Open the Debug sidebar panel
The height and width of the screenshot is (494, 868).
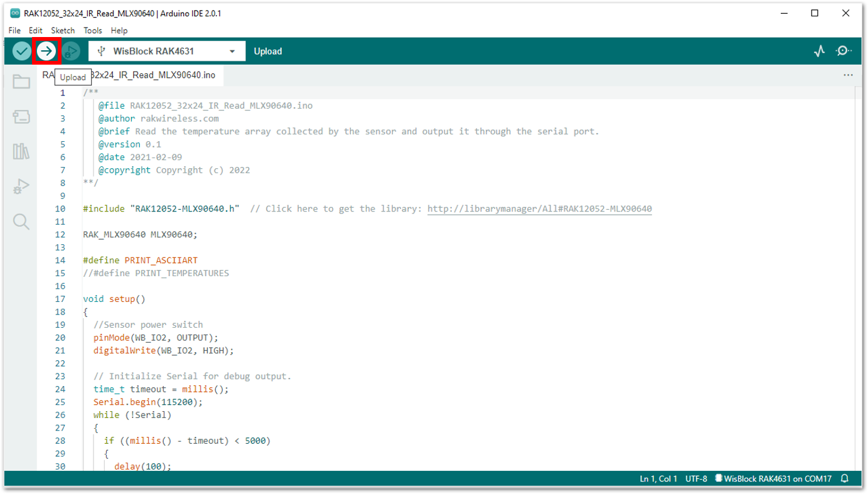pos(21,186)
